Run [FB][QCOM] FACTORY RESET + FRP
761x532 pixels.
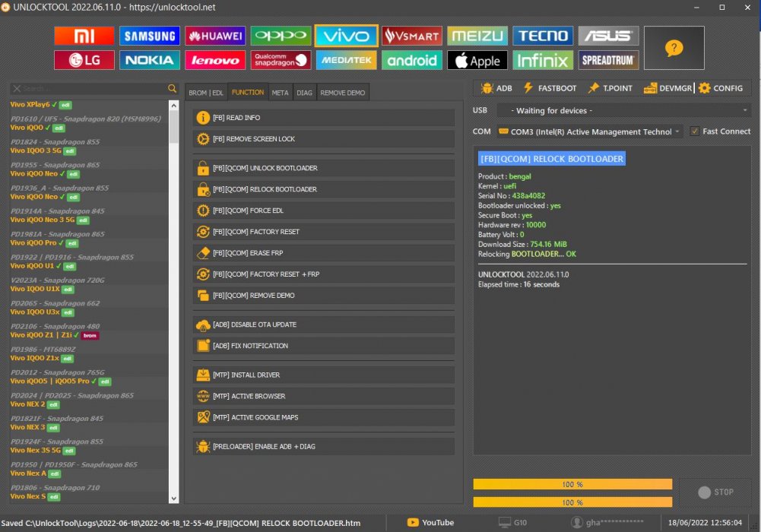tap(324, 274)
